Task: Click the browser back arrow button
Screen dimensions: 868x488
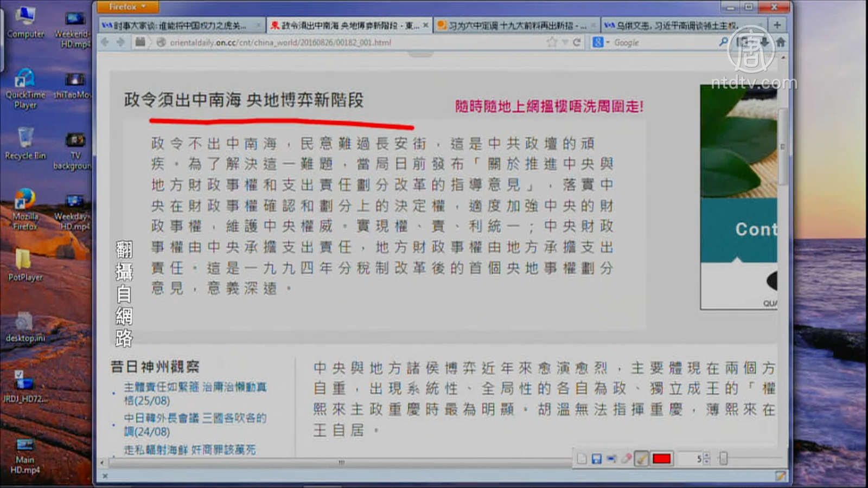Action: tap(105, 42)
